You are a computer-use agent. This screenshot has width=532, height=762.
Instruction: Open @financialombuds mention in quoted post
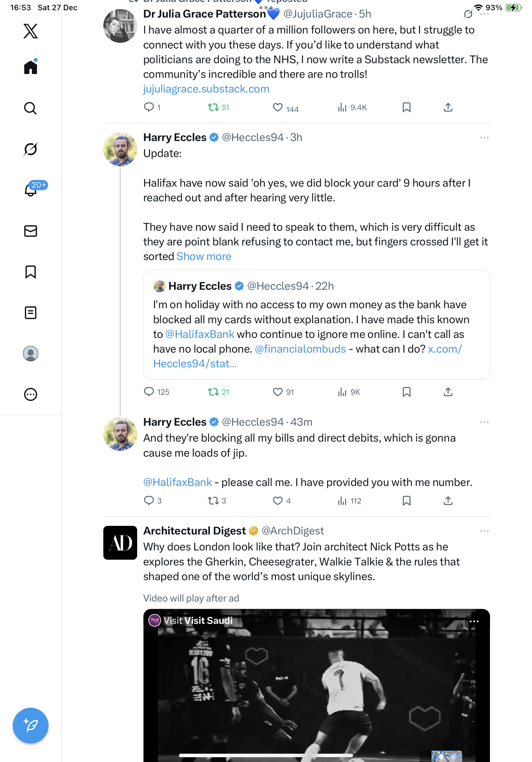(x=300, y=349)
